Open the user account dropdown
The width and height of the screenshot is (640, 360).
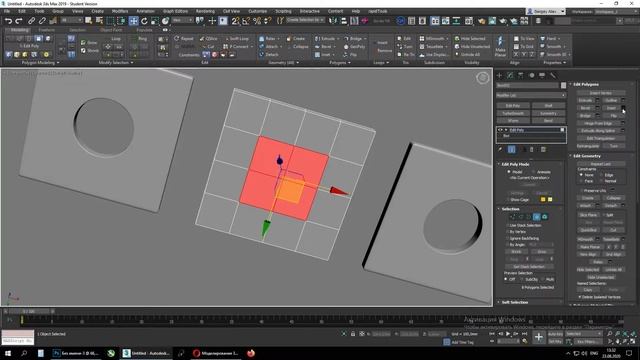(x=545, y=11)
